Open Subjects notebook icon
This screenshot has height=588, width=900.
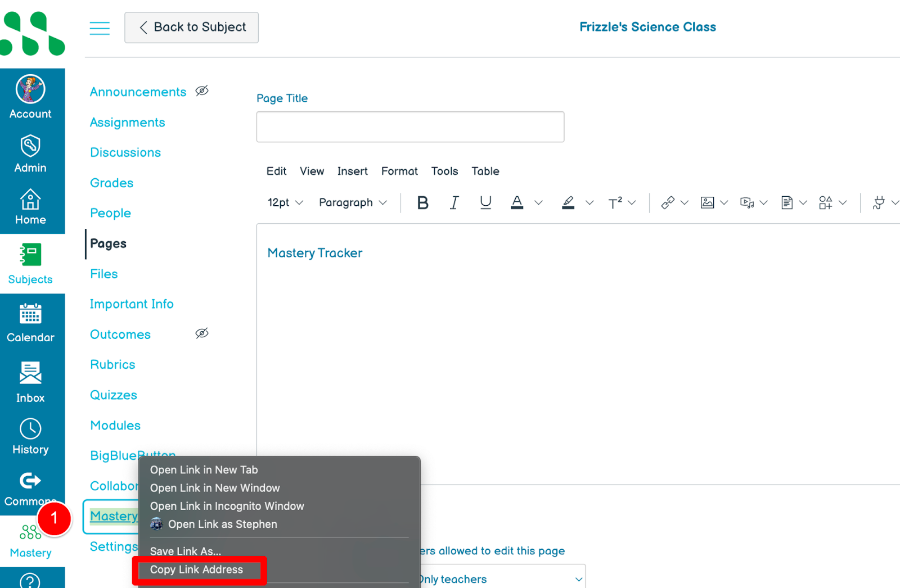click(30, 255)
